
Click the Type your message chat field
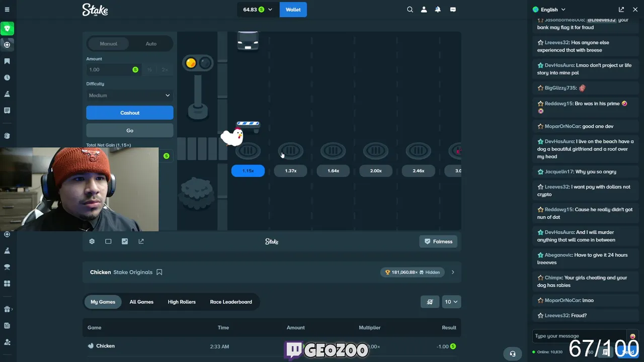click(x=580, y=336)
